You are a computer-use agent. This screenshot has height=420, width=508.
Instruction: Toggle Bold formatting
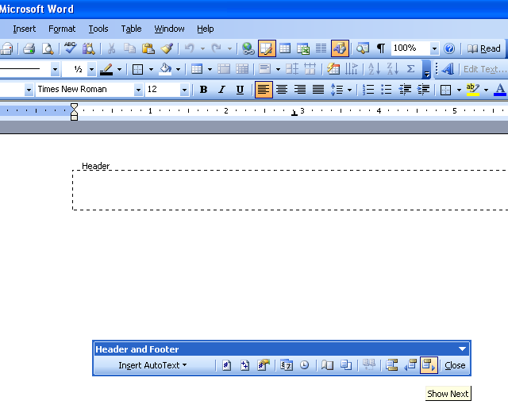(x=203, y=90)
